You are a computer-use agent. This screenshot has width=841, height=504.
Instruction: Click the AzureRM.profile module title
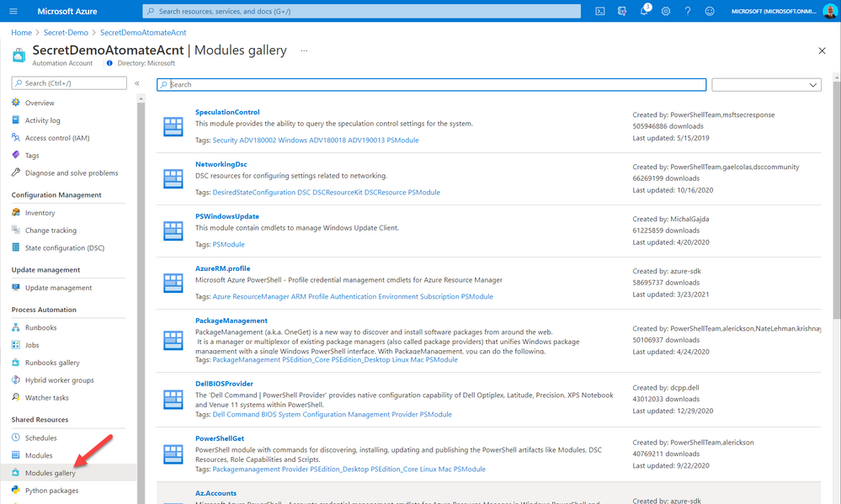pyautogui.click(x=222, y=268)
